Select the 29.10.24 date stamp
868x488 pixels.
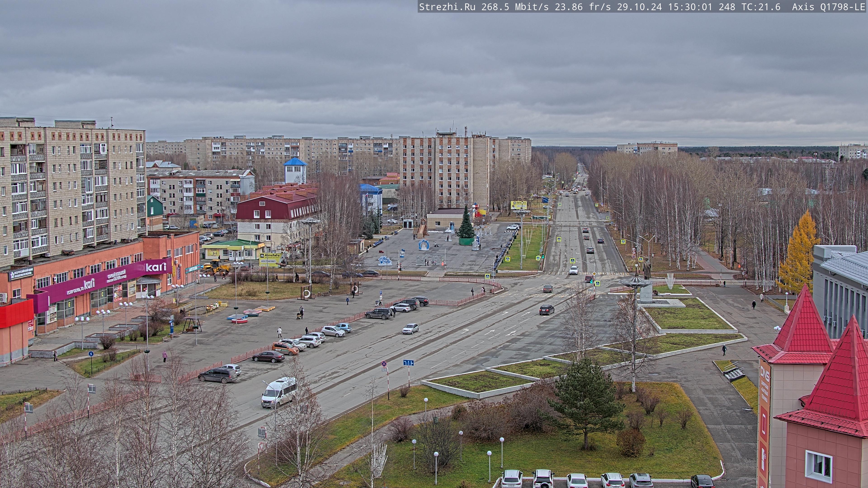click(x=639, y=7)
